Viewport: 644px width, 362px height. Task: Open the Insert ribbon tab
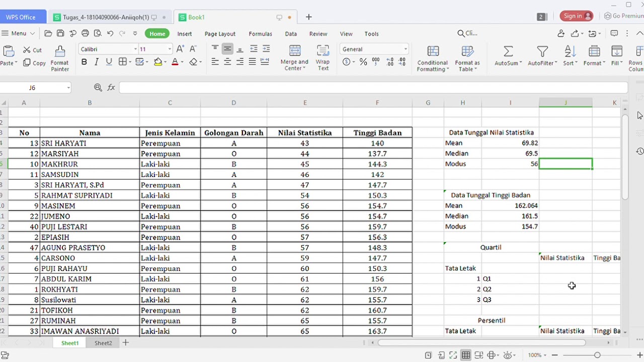point(185,34)
